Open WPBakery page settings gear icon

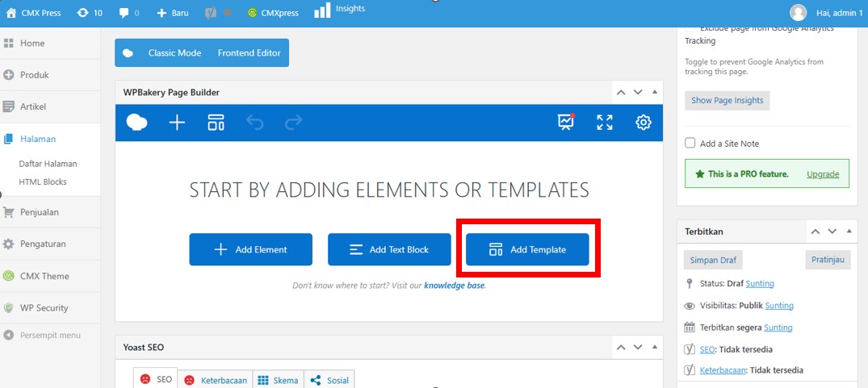click(644, 122)
